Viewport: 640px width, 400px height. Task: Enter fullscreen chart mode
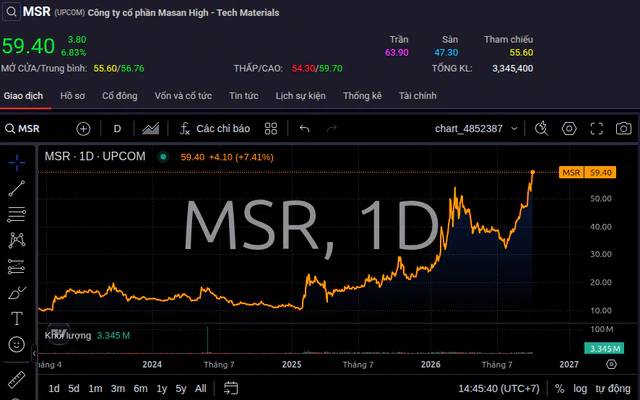[x=597, y=129]
